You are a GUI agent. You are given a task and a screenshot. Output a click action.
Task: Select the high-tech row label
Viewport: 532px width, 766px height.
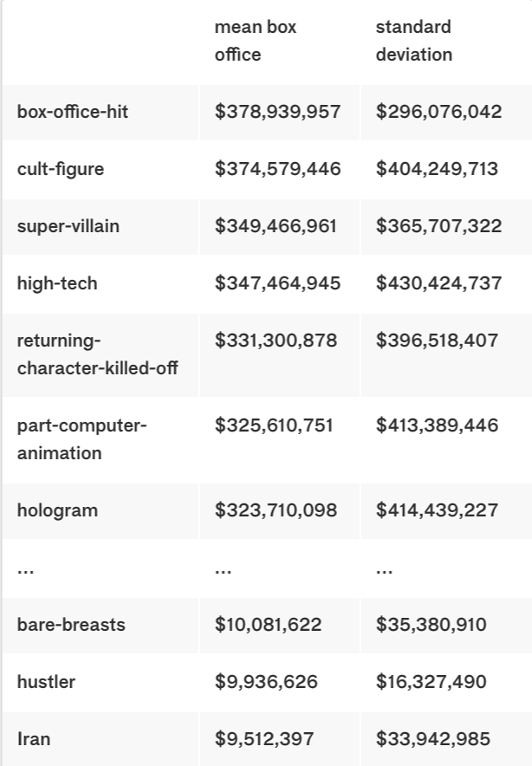57,283
